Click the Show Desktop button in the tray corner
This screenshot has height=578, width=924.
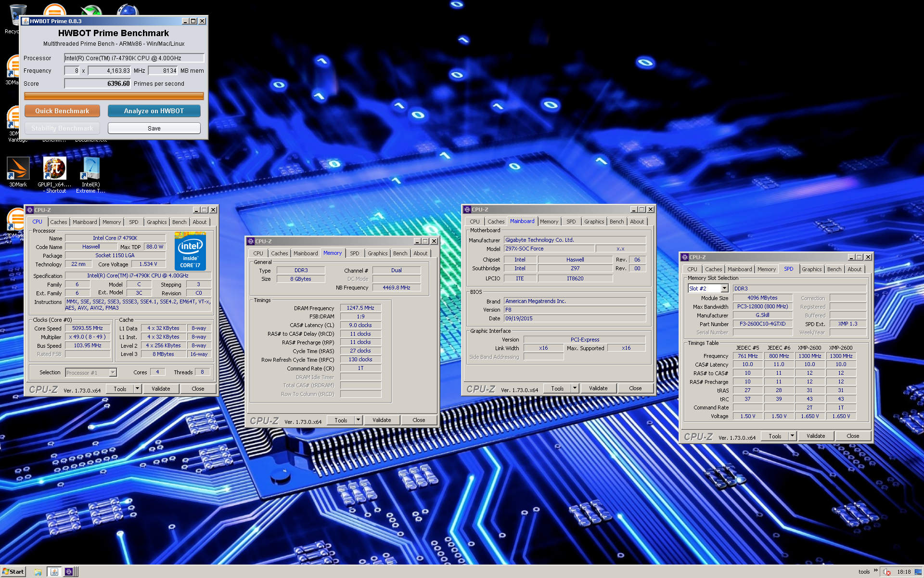coord(918,572)
